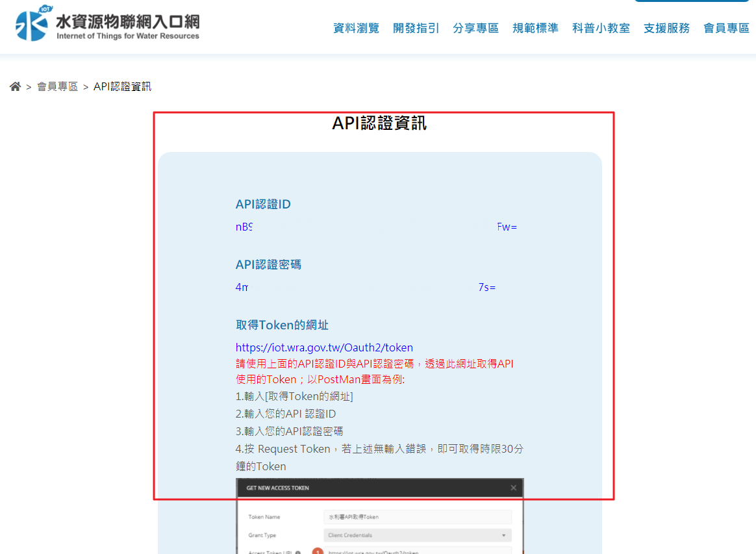Open the 資料瀏覽 menu
Screen dimensions: 756x554
tap(356, 29)
